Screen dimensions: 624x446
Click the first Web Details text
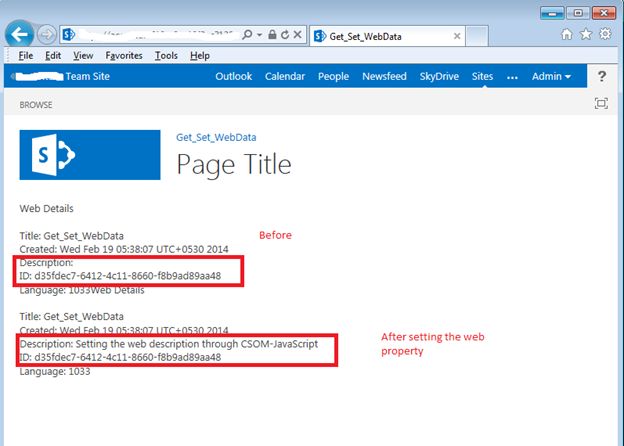coord(47,208)
